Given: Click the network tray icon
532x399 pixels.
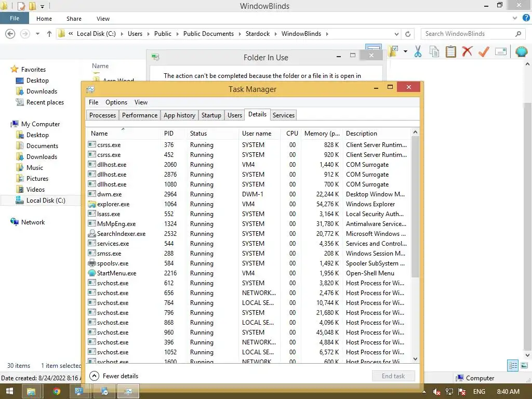Looking at the screenshot, I should coord(449,392).
